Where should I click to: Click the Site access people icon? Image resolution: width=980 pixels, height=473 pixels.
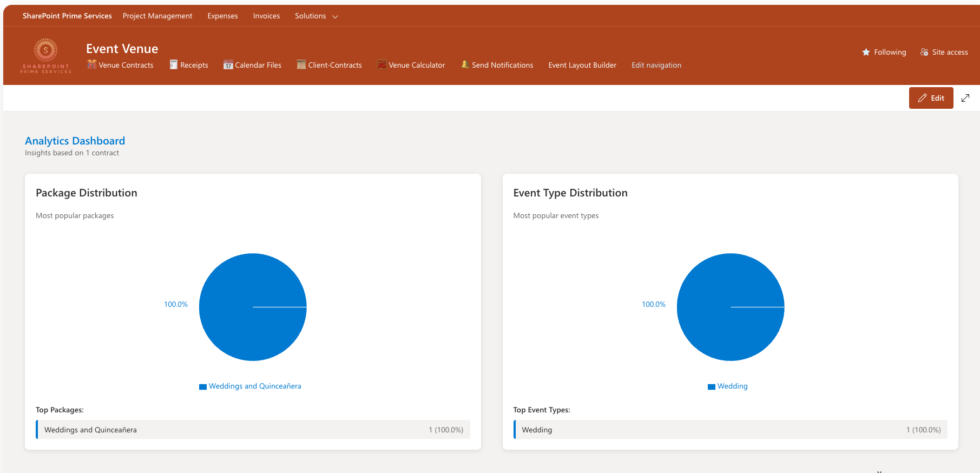pos(924,52)
